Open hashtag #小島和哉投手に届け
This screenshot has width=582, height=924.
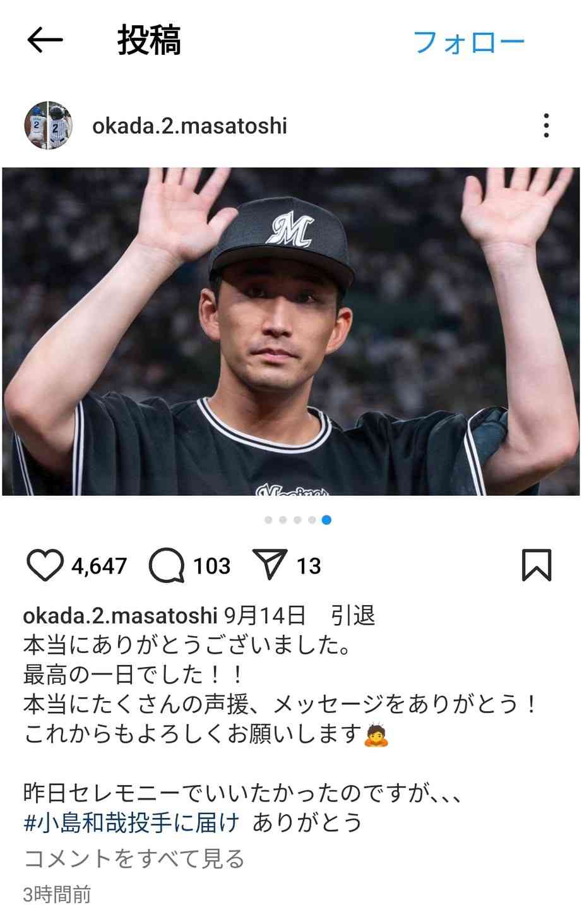pos(132,822)
